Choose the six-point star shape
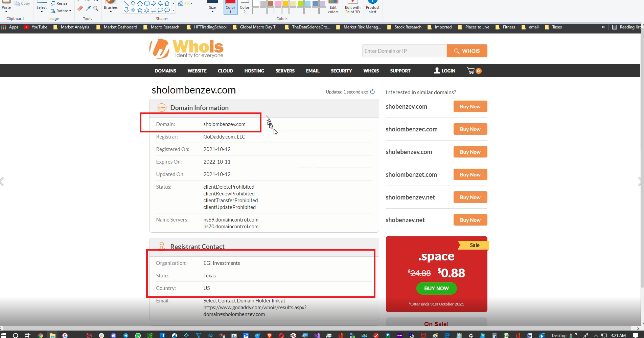The height and width of the screenshot is (338, 644). tap(146, 10)
